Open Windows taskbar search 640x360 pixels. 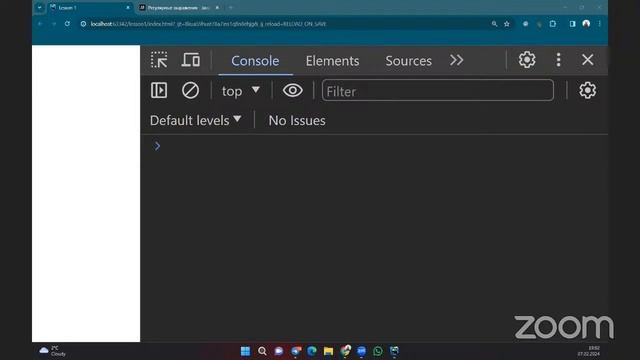[x=262, y=351]
